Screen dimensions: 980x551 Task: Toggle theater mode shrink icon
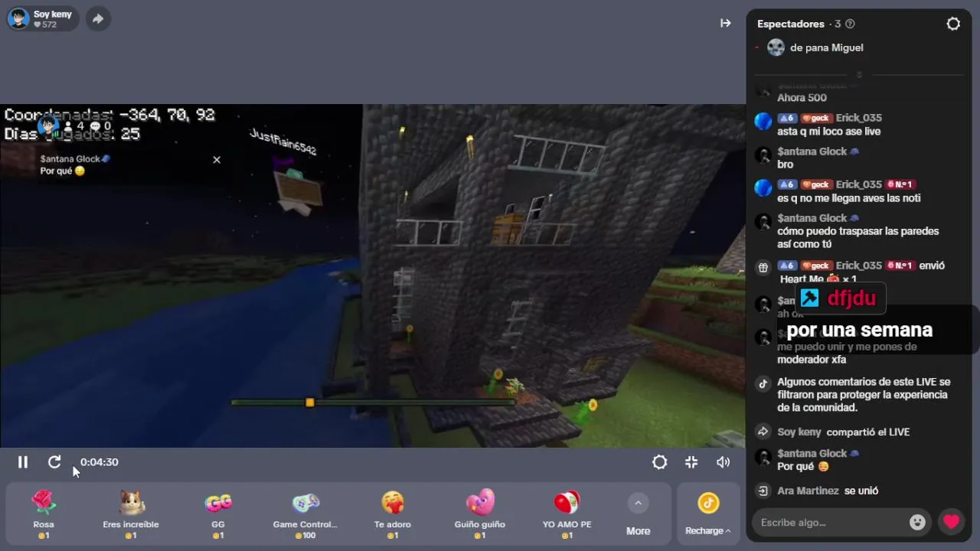tap(691, 462)
